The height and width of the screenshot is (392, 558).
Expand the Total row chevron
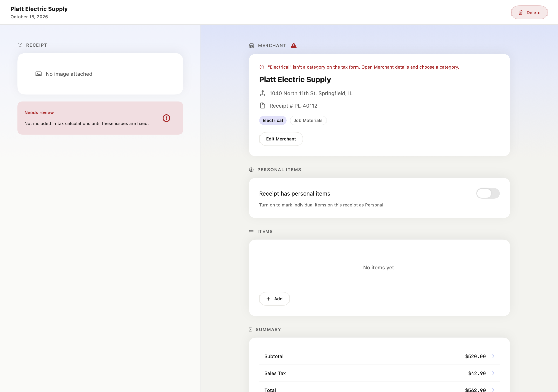493,390
